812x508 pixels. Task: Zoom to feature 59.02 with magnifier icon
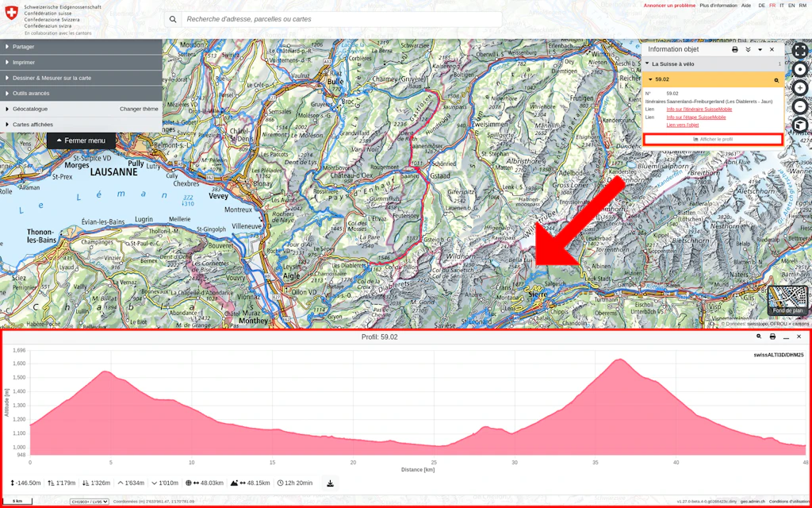tap(776, 80)
